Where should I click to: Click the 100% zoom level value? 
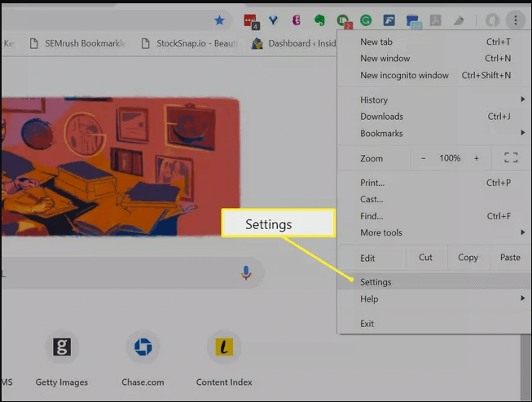coord(450,158)
